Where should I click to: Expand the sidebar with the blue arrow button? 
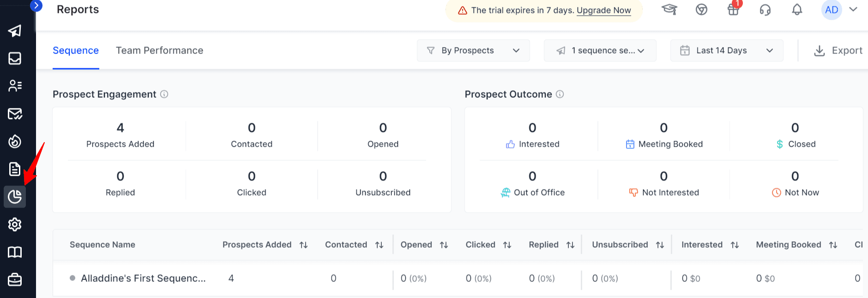tap(36, 6)
